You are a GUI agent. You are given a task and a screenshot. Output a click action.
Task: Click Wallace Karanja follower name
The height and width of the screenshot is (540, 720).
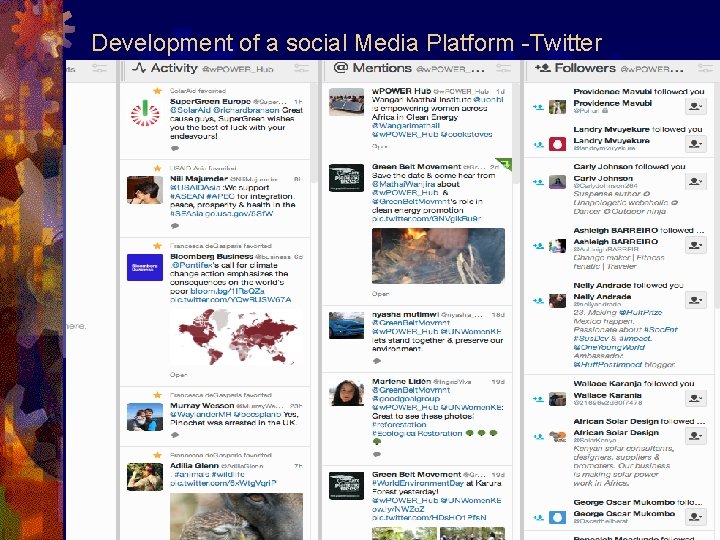pyautogui.click(x=608, y=395)
